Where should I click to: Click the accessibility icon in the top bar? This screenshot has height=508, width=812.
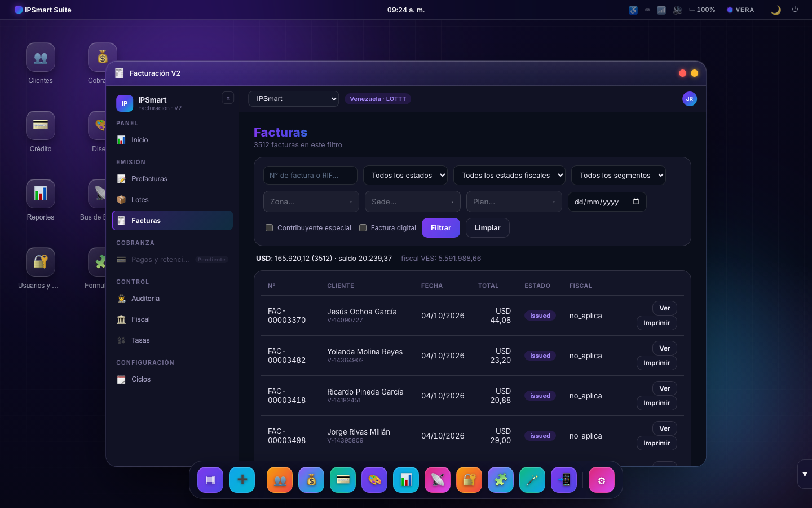click(x=633, y=10)
